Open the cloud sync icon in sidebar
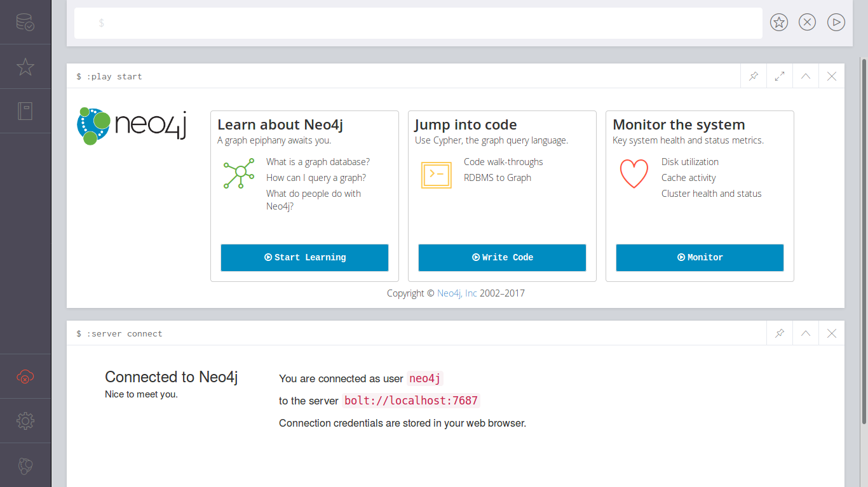 (x=25, y=377)
